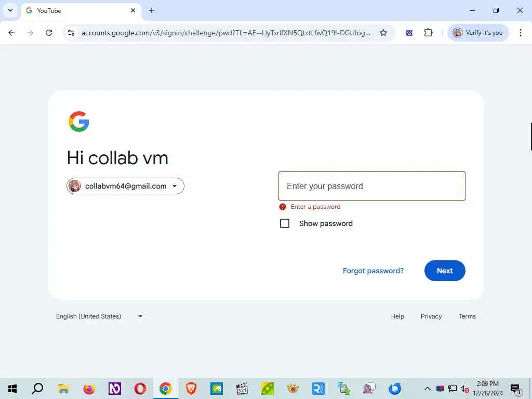Open a new tab with plus button
This screenshot has width=532, height=399.
(152, 10)
